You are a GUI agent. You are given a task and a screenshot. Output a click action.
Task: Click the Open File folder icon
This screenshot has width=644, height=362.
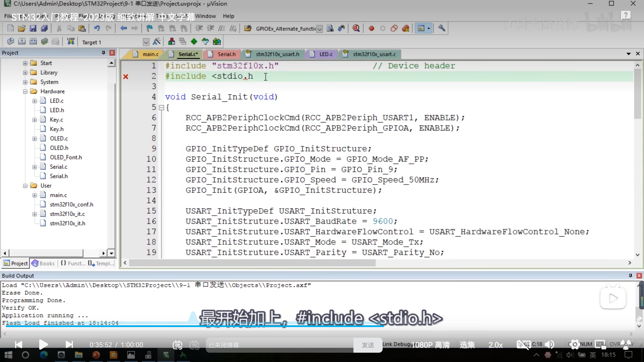22,28
